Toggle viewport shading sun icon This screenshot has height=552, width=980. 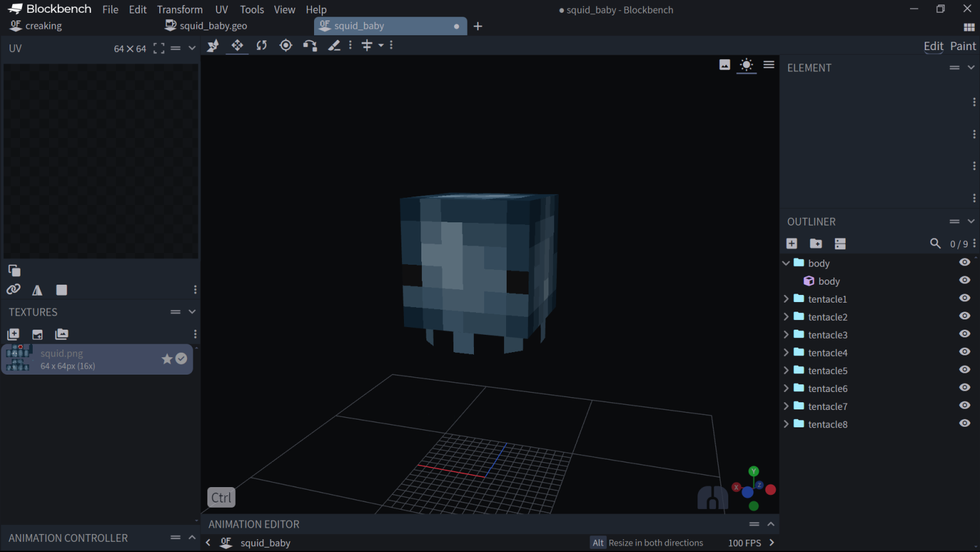(746, 65)
